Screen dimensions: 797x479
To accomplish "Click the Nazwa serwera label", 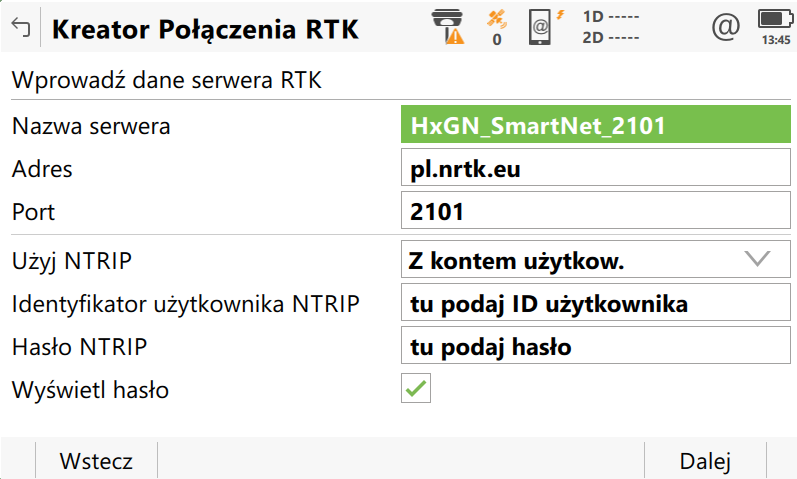I will click(91, 126).
